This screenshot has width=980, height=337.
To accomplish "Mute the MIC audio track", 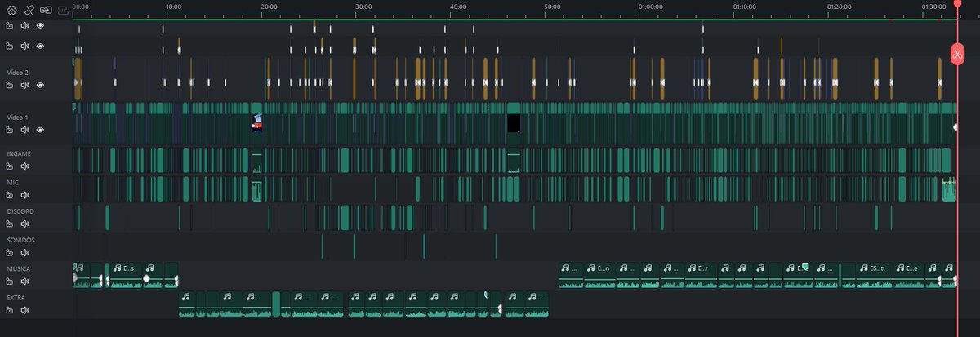I will click(x=24, y=195).
